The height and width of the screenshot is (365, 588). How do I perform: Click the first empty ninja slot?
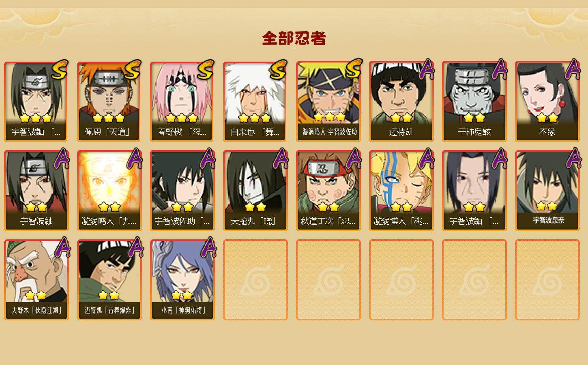pos(255,280)
